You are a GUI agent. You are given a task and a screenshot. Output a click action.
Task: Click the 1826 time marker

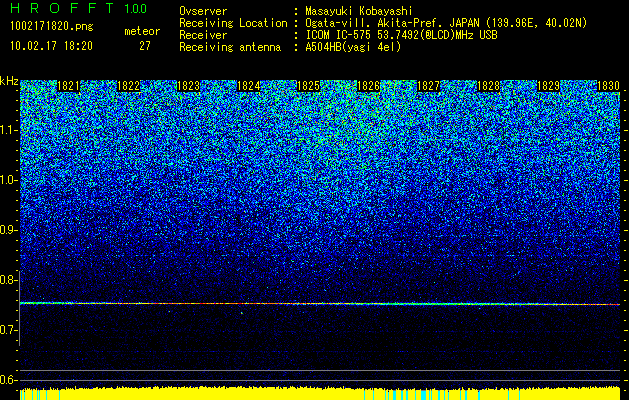(368, 86)
